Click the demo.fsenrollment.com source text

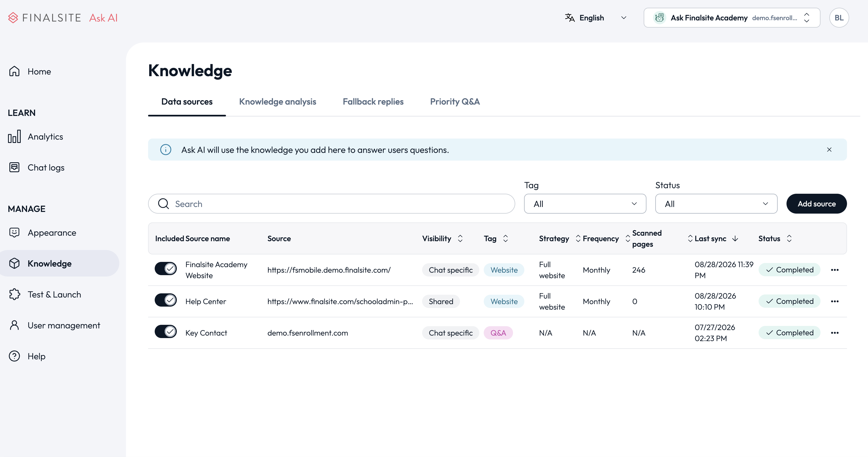pos(308,333)
